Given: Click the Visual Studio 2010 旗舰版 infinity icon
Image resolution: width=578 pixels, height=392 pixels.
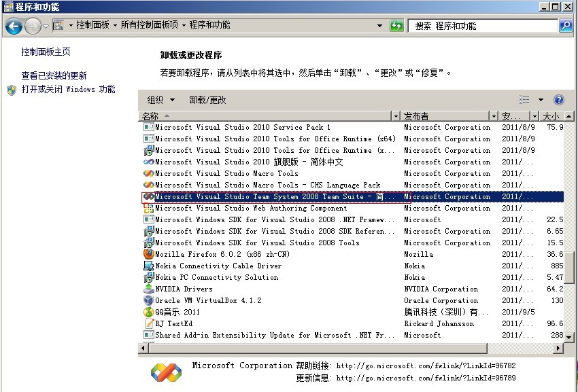Looking at the screenshot, I should click(x=148, y=162).
